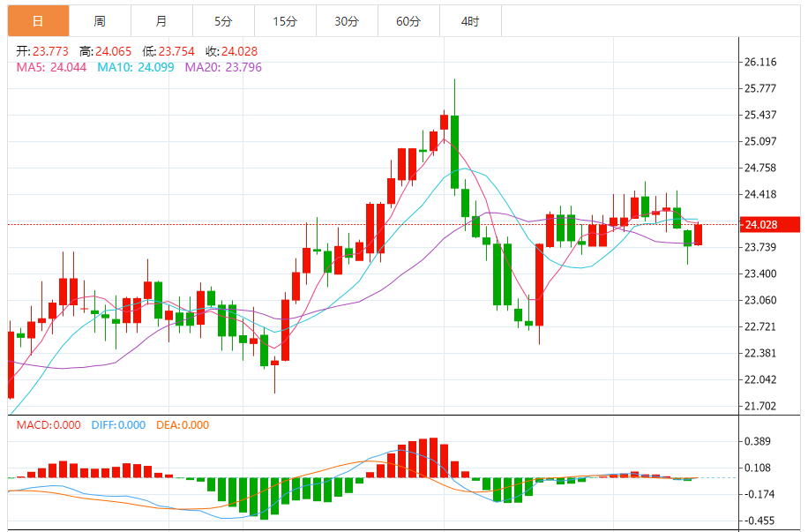This screenshot has height=532, width=808.
Task: Open the 60分 timeframe tab
Action: (408, 21)
